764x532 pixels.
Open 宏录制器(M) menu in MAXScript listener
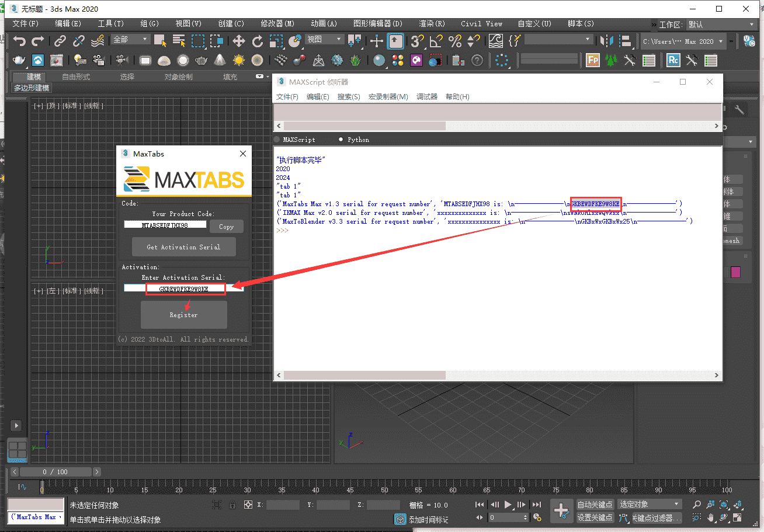388,97
